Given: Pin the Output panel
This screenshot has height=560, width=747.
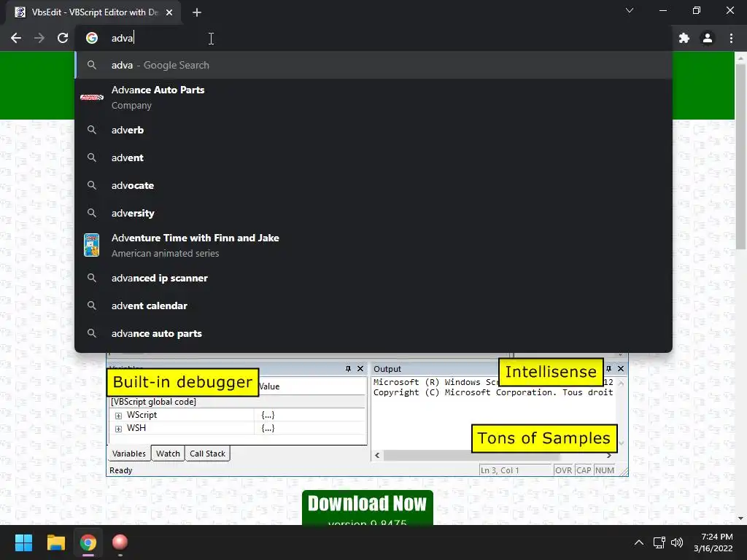Looking at the screenshot, I should tap(608, 368).
